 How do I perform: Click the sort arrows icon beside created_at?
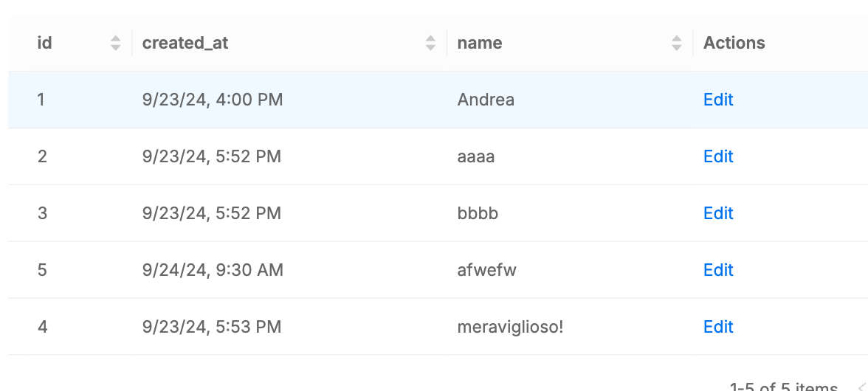tap(430, 44)
